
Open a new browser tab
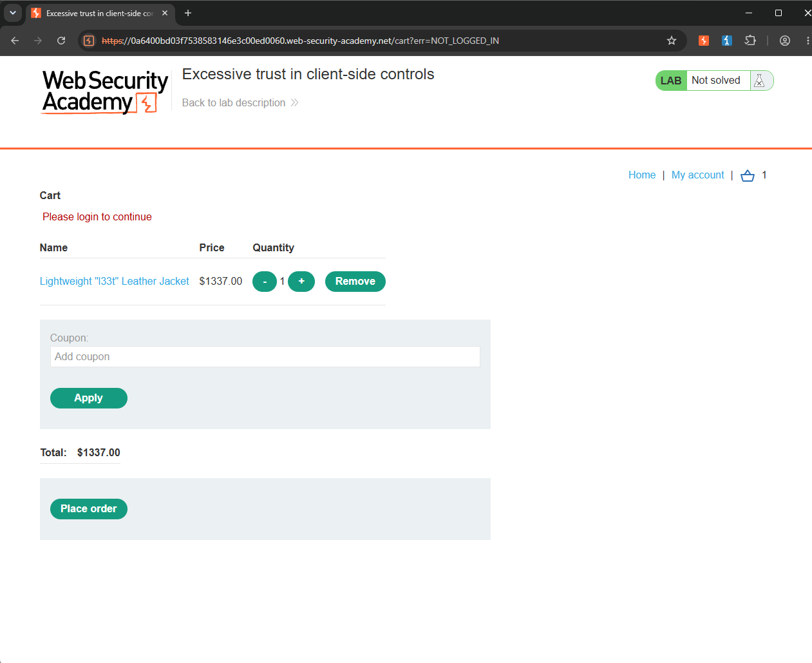coord(188,13)
